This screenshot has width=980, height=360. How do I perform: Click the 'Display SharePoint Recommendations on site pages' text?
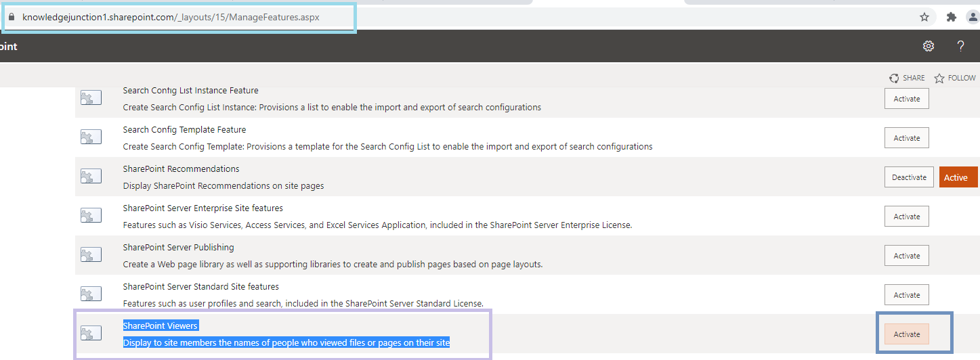coord(223,185)
